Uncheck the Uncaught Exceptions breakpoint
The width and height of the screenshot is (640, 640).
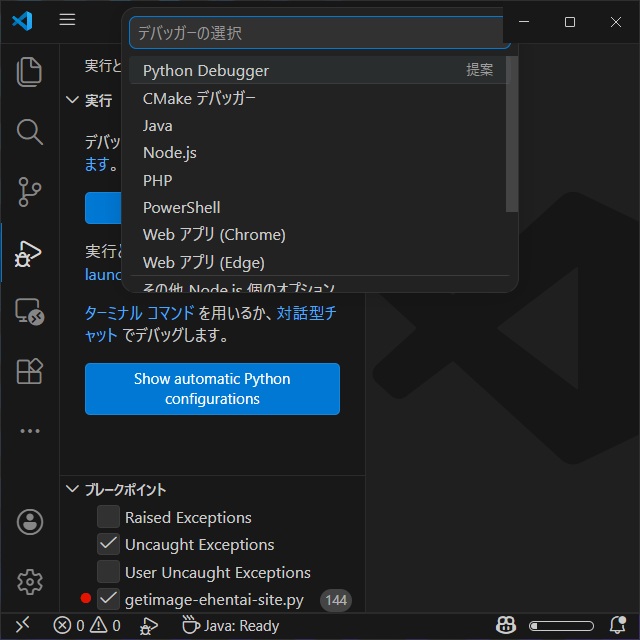108,545
